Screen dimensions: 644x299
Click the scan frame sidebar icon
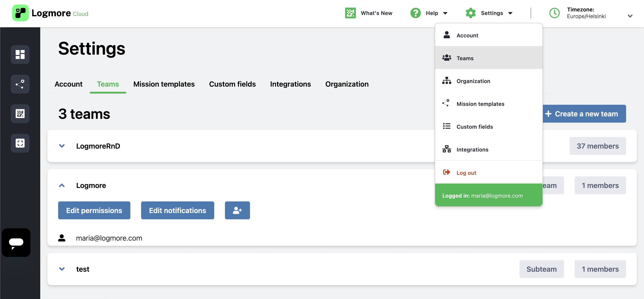pyautogui.click(x=20, y=143)
